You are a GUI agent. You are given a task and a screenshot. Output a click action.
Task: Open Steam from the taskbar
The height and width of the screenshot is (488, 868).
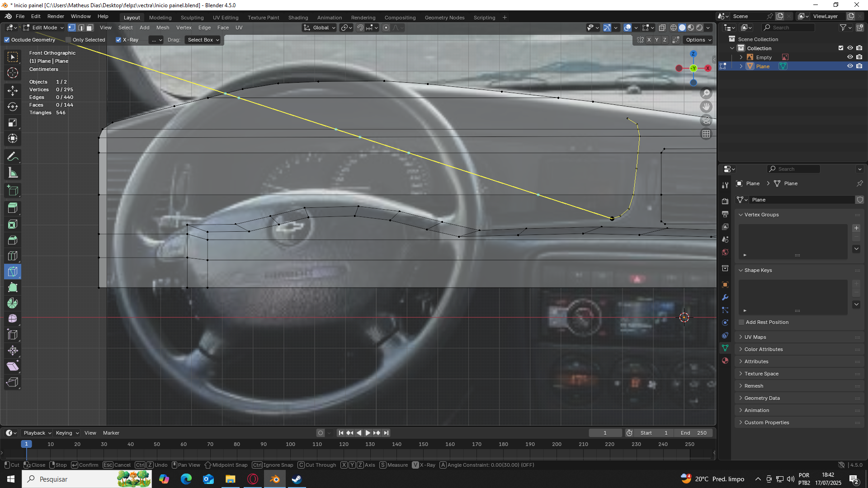[x=297, y=479]
